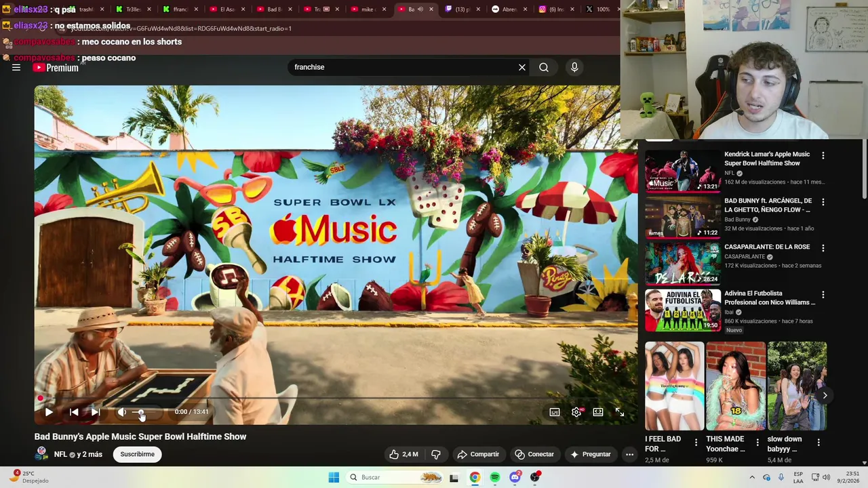
Task: Click the taskbar Buscar search box
Action: point(395,477)
